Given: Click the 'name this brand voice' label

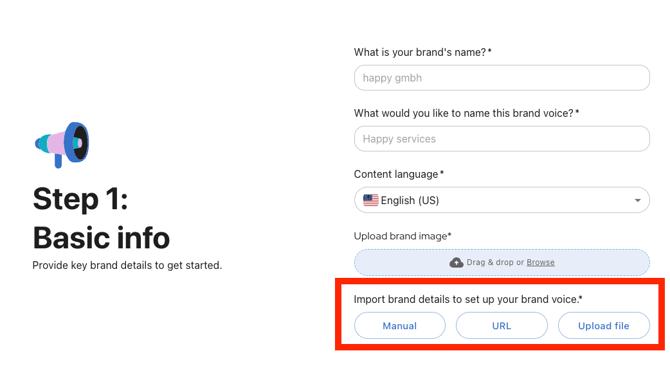Looking at the screenshot, I should pyautogui.click(x=466, y=113).
